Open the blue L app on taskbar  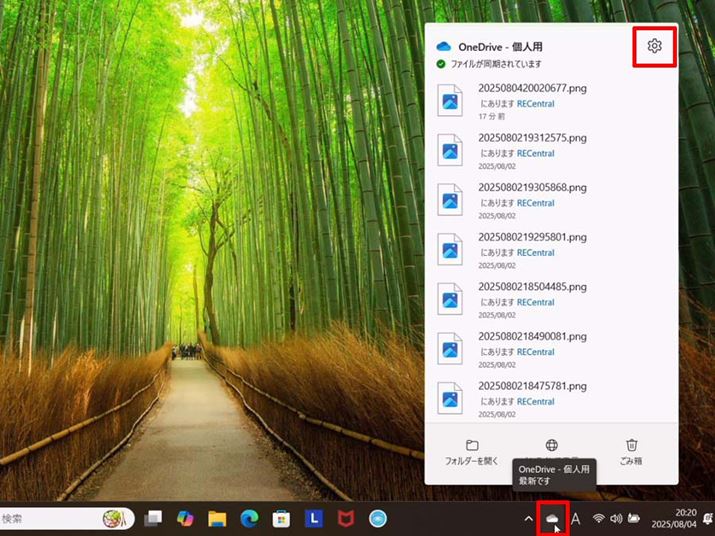(314, 518)
